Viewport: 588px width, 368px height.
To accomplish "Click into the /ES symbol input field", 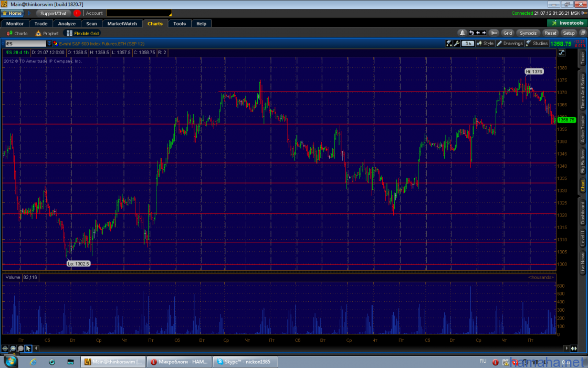I will tap(26, 44).
